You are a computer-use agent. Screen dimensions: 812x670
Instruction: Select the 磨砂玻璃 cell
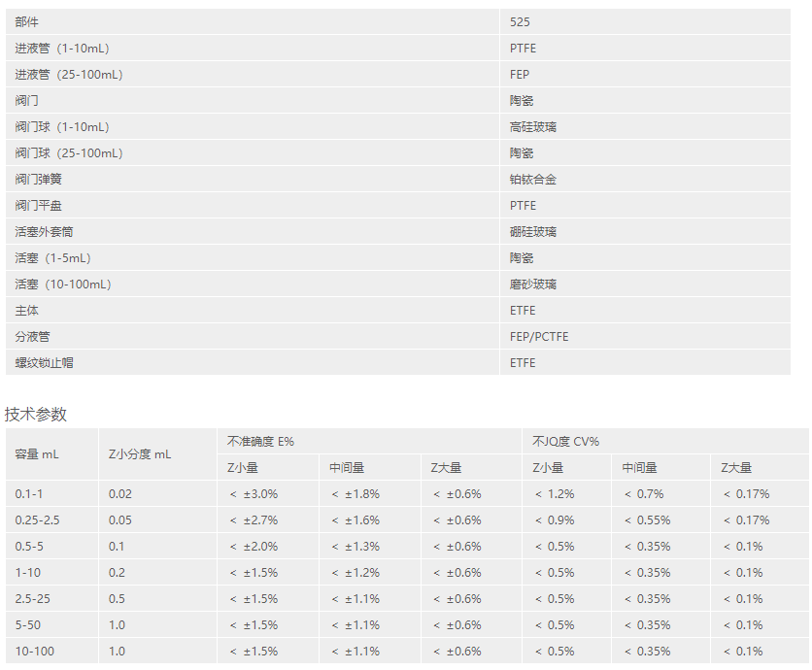pyautogui.click(x=533, y=284)
